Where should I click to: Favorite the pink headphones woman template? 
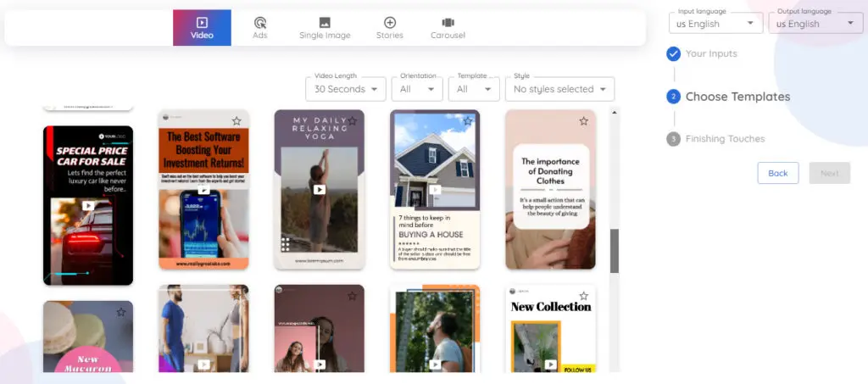coord(352,296)
